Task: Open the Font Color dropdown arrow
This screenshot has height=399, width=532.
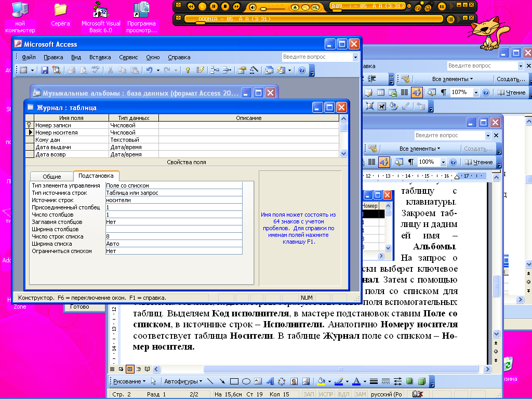Action: [x=365, y=381]
